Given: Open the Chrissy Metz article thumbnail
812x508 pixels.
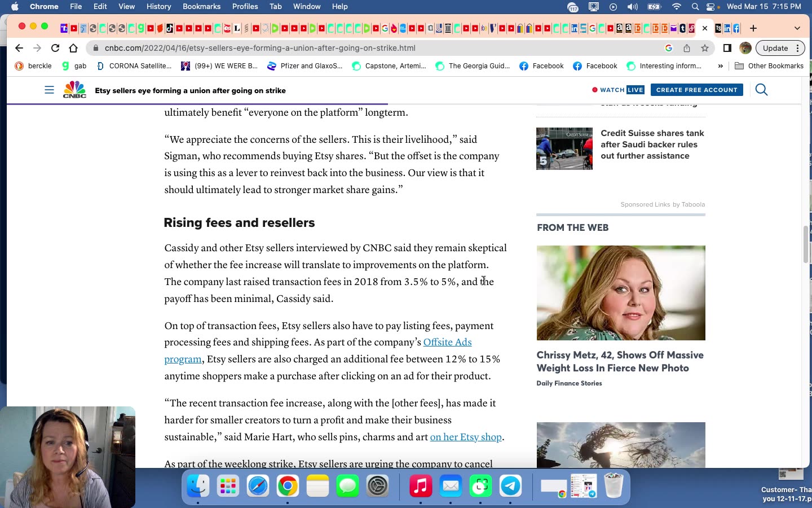Looking at the screenshot, I should (x=621, y=293).
